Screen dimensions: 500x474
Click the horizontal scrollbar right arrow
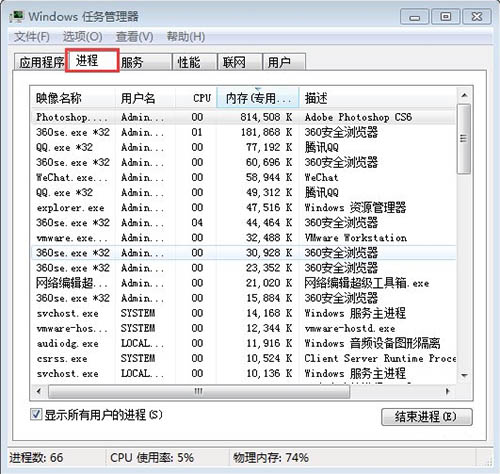click(448, 391)
